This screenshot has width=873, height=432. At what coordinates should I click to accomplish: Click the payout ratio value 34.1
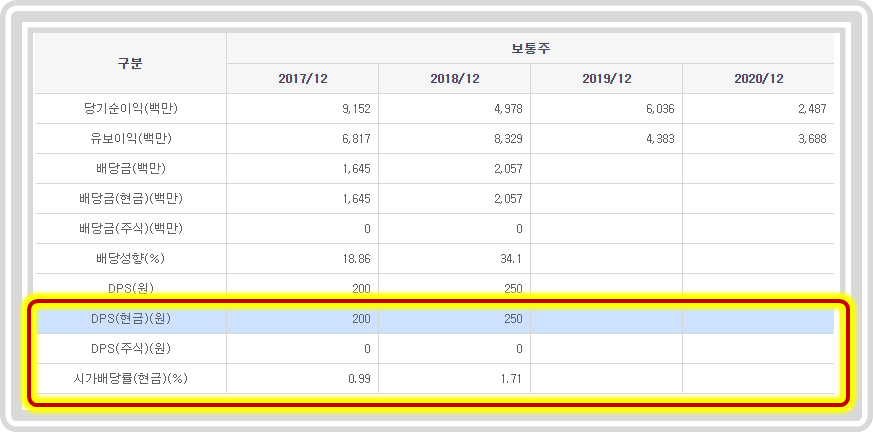[512, 259]
